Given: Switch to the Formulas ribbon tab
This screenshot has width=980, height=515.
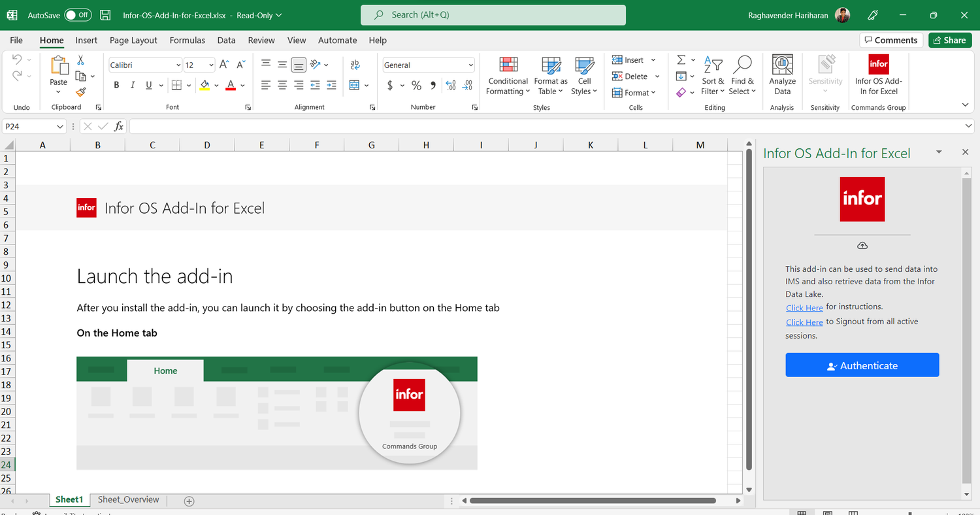Looking at the screenshot, I should click(x=187, y=40).
